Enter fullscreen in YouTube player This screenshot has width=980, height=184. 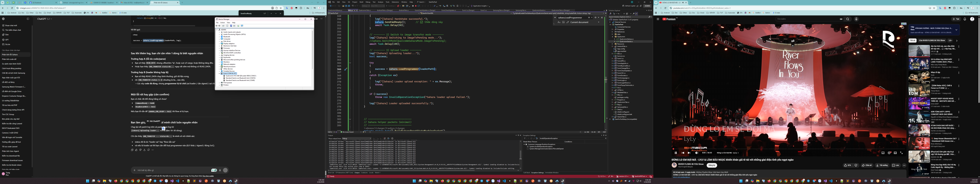pos(901,153)
